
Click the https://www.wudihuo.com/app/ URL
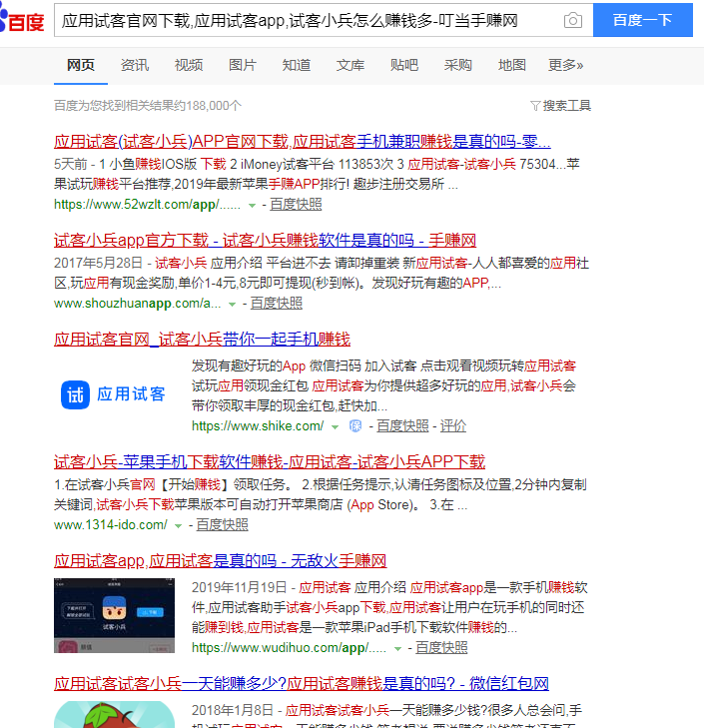[289, 647]
